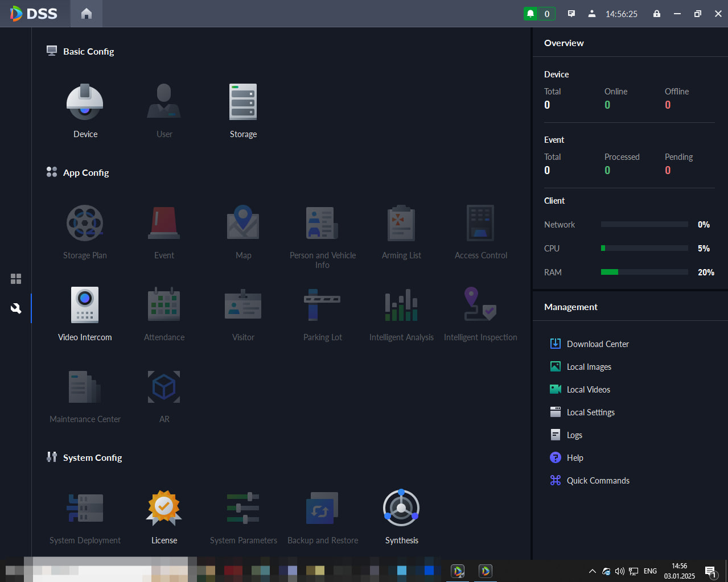The width and height of the screenshot is (728, 582).
Task: Switch to the applications grid sidebar tab
Action: 16,279
